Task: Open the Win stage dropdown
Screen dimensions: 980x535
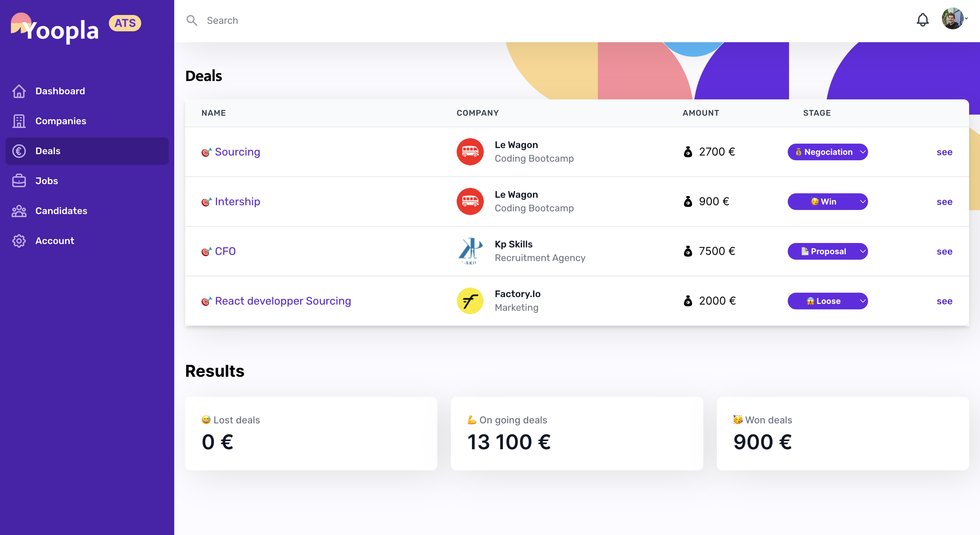Action: tap(828, 202)
